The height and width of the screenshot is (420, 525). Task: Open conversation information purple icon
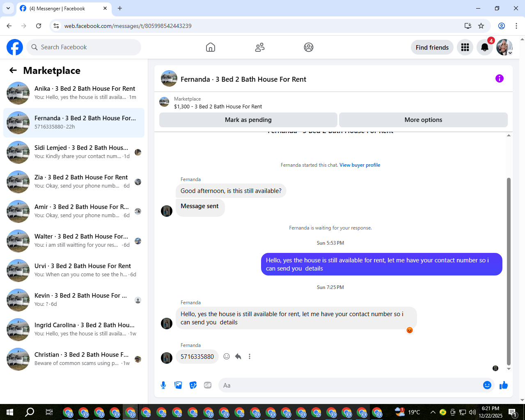point(500,78)
